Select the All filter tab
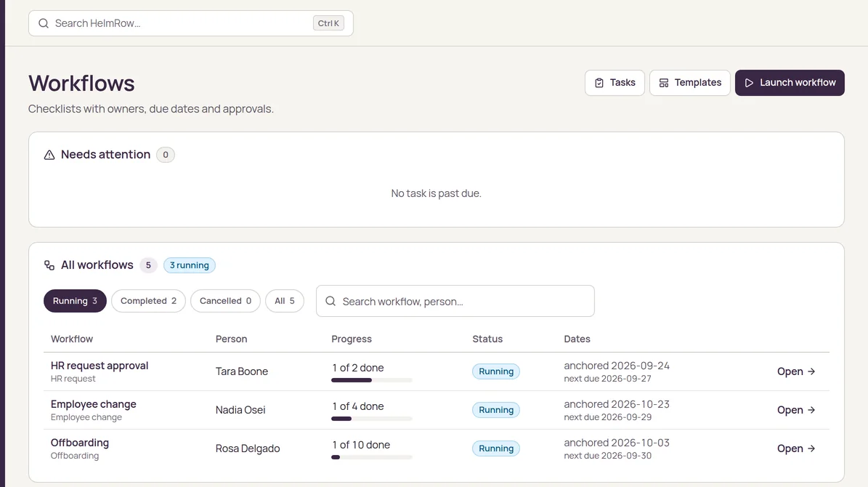This screenshot has height=487, width=868. tap(285, 301)
